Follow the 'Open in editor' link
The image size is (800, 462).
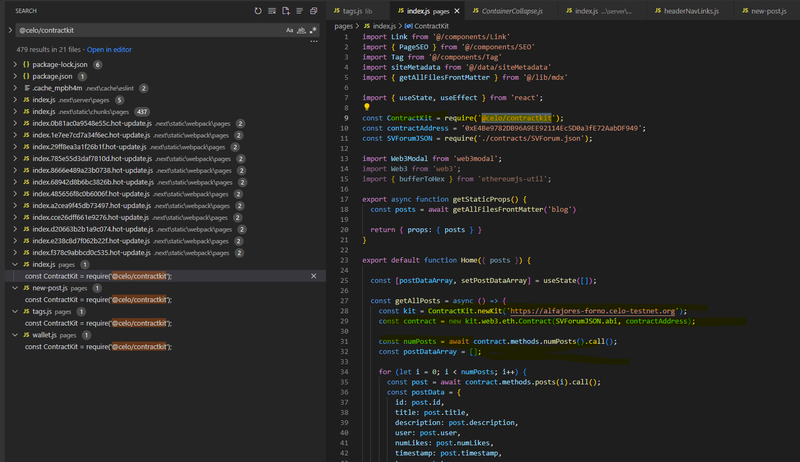tap(109, 49)
